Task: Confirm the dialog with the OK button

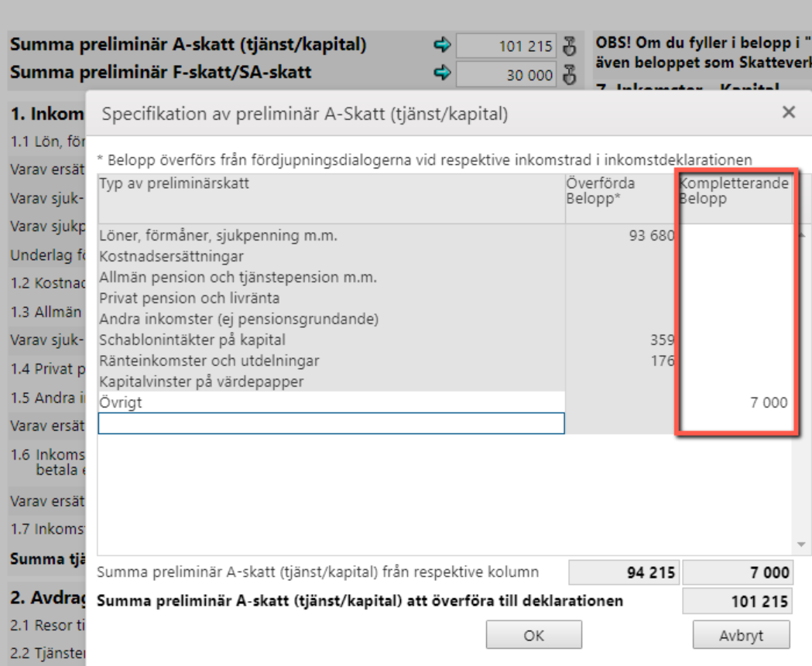Action: 534,635
